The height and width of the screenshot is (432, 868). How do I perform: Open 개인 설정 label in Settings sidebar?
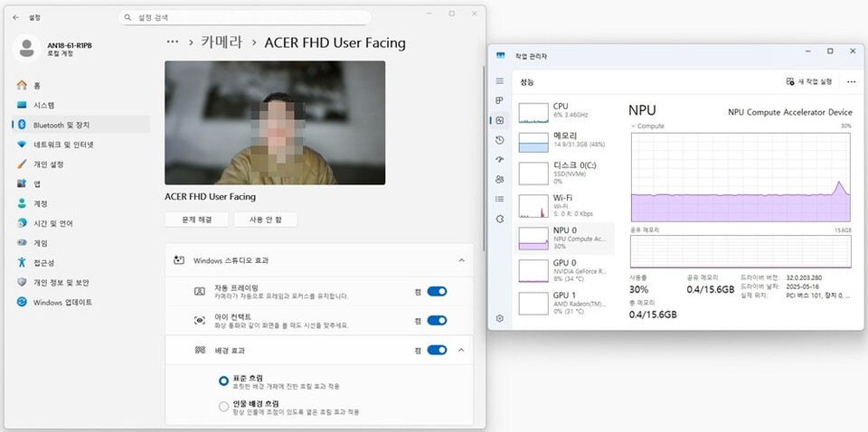[49, 164]
